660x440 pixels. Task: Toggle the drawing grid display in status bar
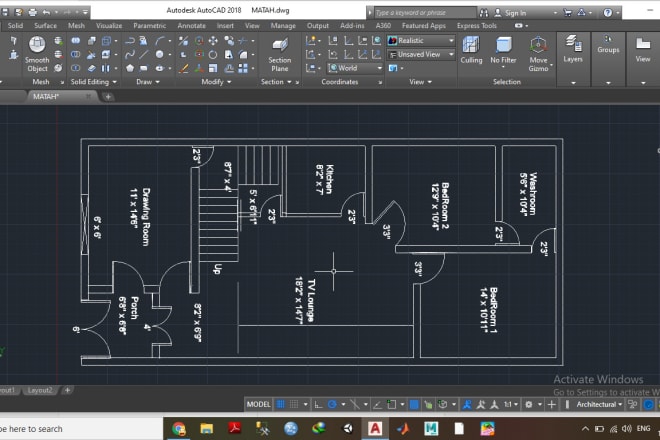coord(280,405)
